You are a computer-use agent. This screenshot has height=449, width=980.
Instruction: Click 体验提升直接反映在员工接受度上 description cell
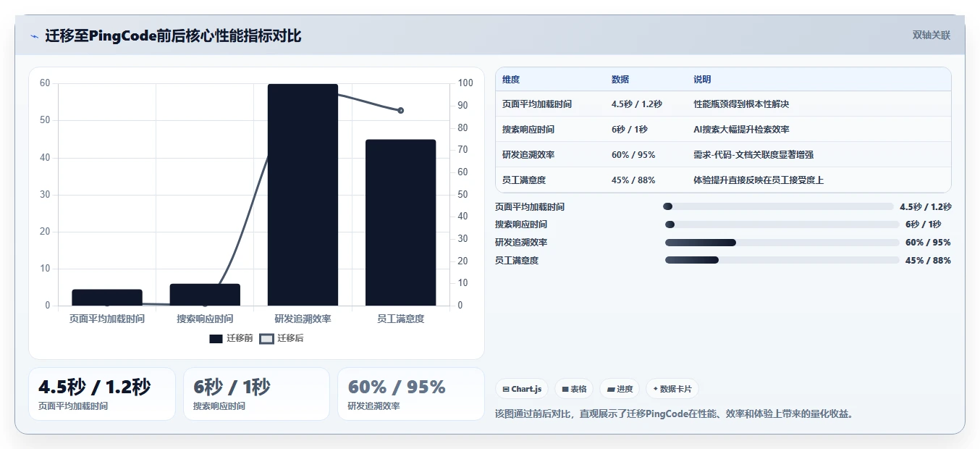pos(759,180)
